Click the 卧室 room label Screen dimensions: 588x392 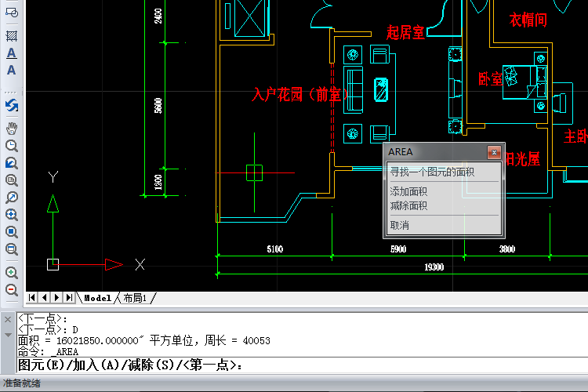click(x=490, y=79)
